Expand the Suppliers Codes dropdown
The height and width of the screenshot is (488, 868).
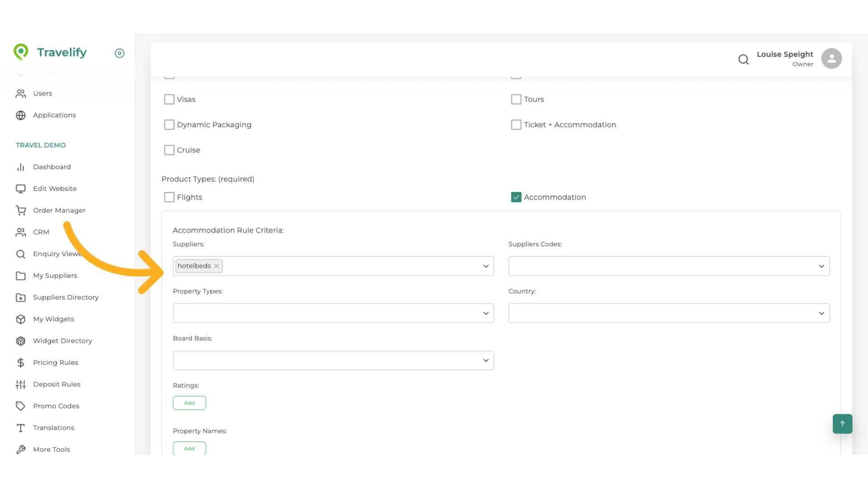click(669, 266)
